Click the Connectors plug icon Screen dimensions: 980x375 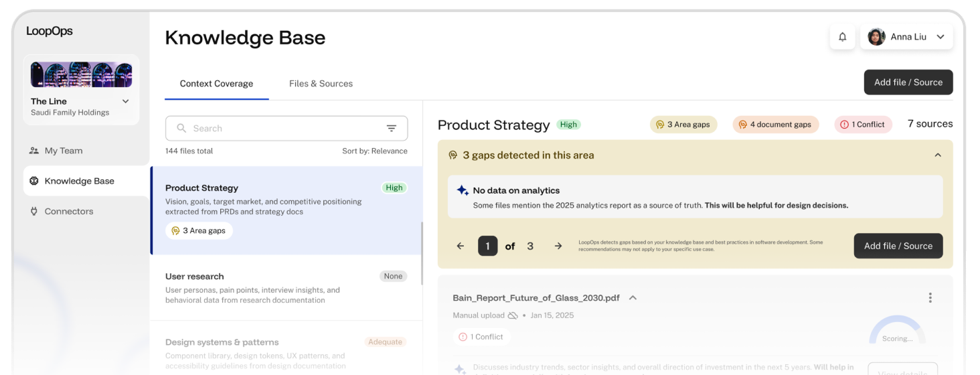point(34,212)
